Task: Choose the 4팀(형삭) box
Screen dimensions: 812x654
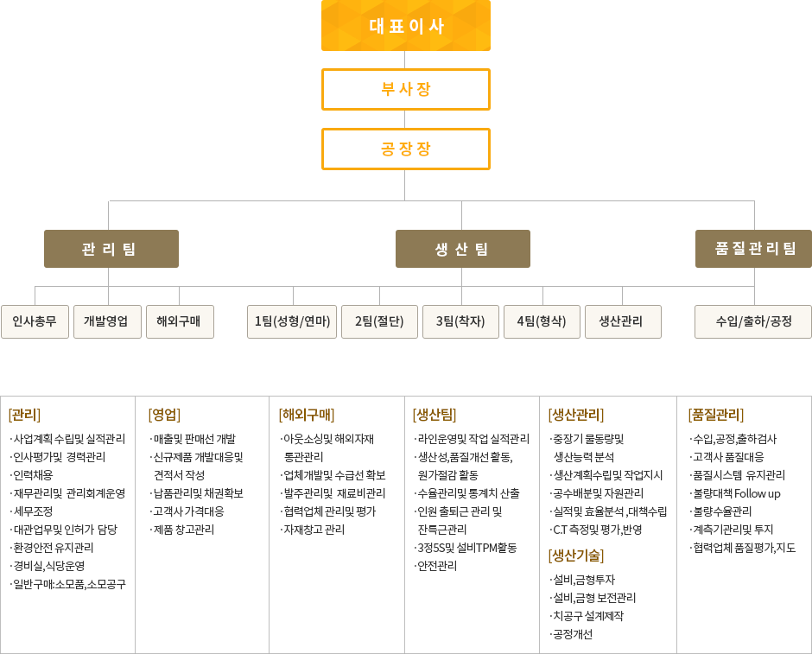Action: coord(542,321)
